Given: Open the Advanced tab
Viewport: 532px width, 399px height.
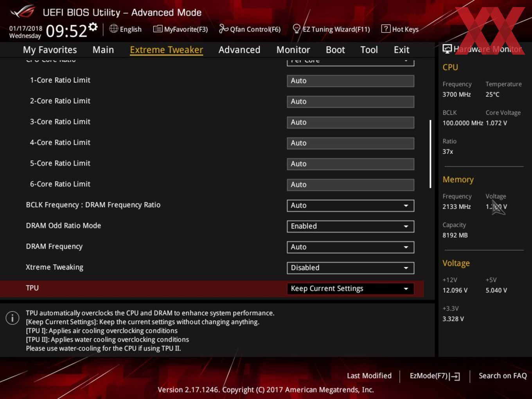Looking at the screenshot, I should coord(239,50).
